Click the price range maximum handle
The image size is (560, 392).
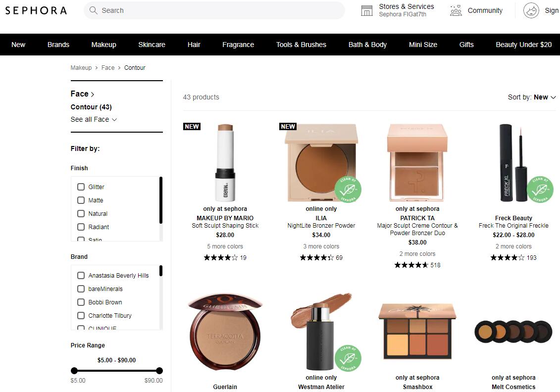pos(159,371)
